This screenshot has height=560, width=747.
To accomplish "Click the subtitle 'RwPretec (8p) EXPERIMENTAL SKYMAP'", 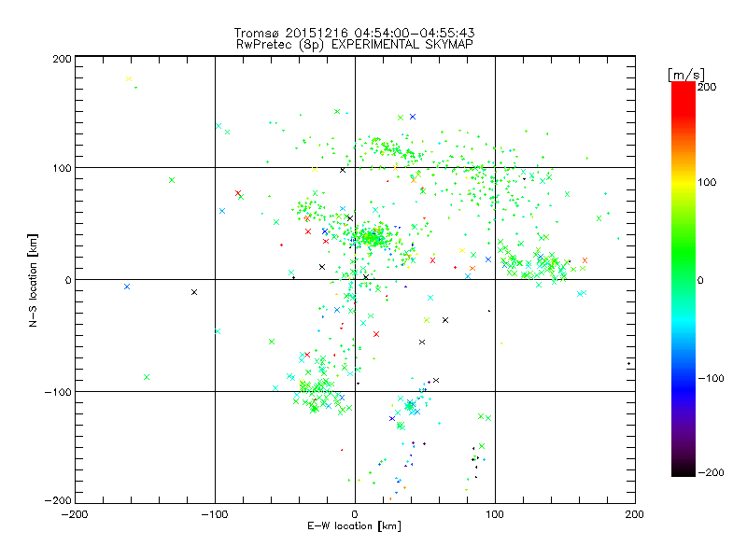I will click(354, 45).
